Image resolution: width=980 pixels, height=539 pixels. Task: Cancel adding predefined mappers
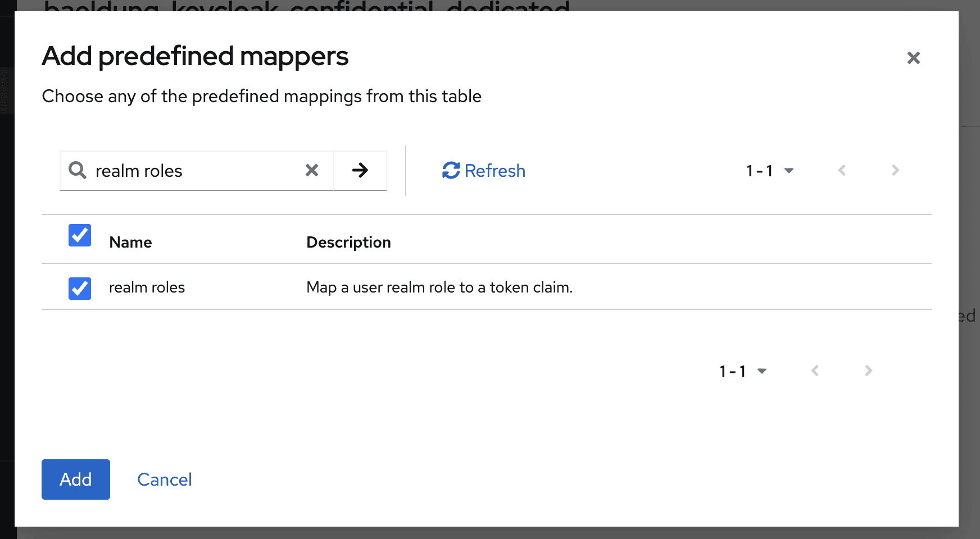click(x=165, y=479)
